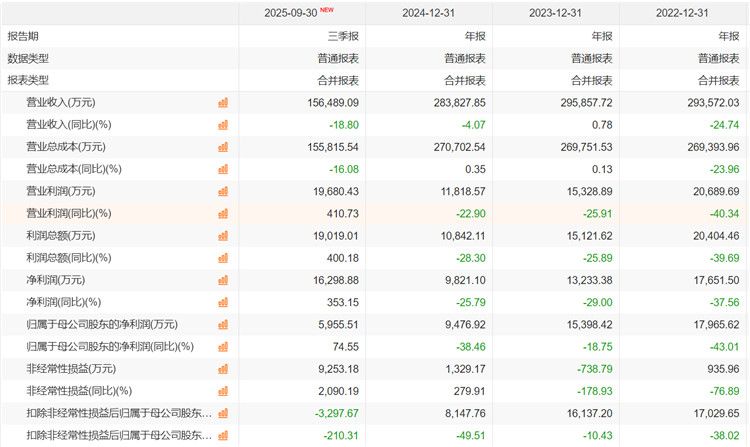Click chart icon for 净利润(同比)(%)
Image resolution: width=750 pixels, height=447 pixels.
pos(224,302)
